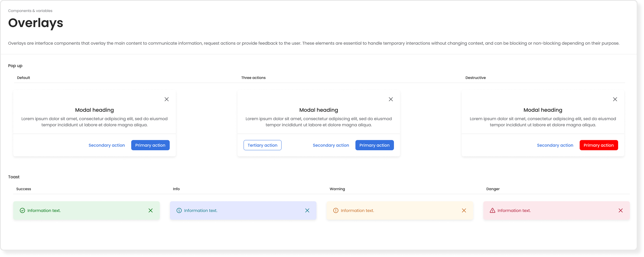Close the Default pop-up with X icon

click(167, 99)
